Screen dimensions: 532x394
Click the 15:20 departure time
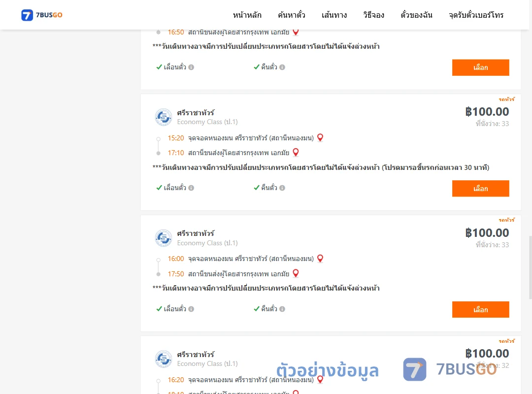(176, 138)
